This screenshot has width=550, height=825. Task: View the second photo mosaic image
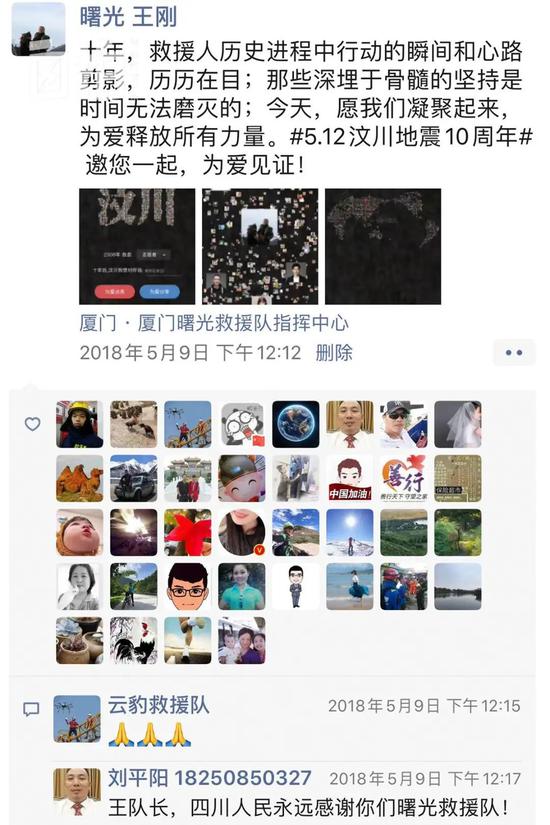[260, 246]
